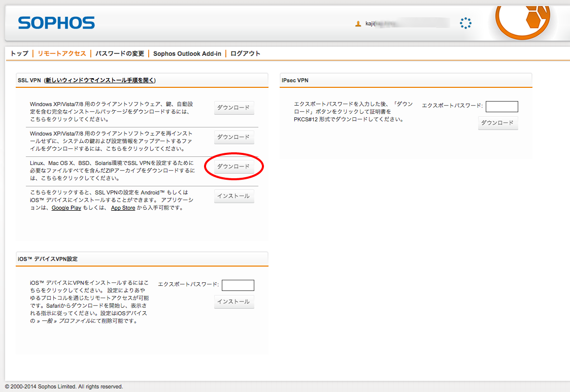
Task: Download the full Windows install package
Action: [x=234, y=108]
